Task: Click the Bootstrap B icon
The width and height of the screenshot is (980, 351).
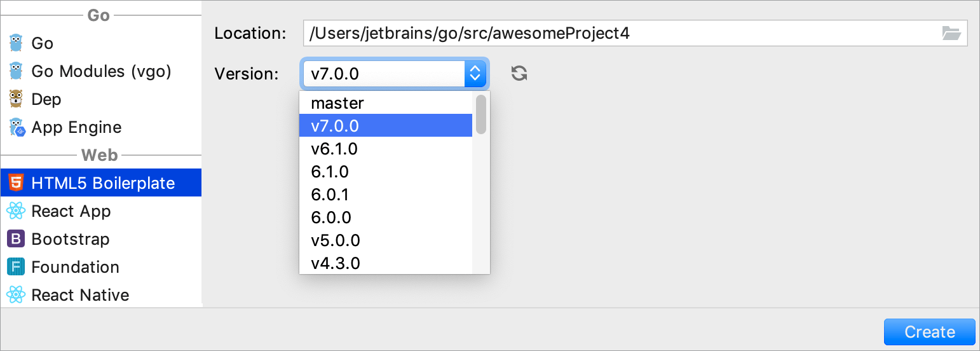Action: click(x=16, y=239)
